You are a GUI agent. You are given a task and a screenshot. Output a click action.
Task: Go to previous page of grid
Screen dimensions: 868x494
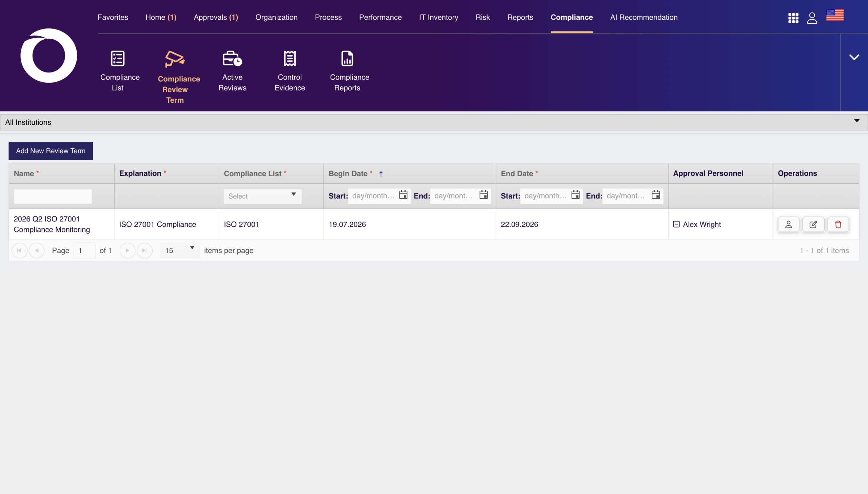point(37,250)
